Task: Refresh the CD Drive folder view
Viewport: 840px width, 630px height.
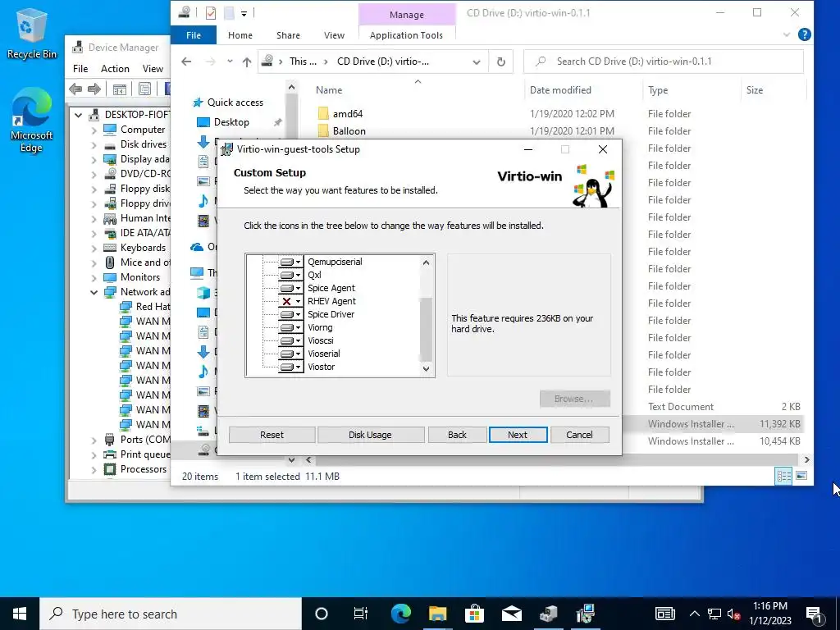Action: [x=501, y=62]
